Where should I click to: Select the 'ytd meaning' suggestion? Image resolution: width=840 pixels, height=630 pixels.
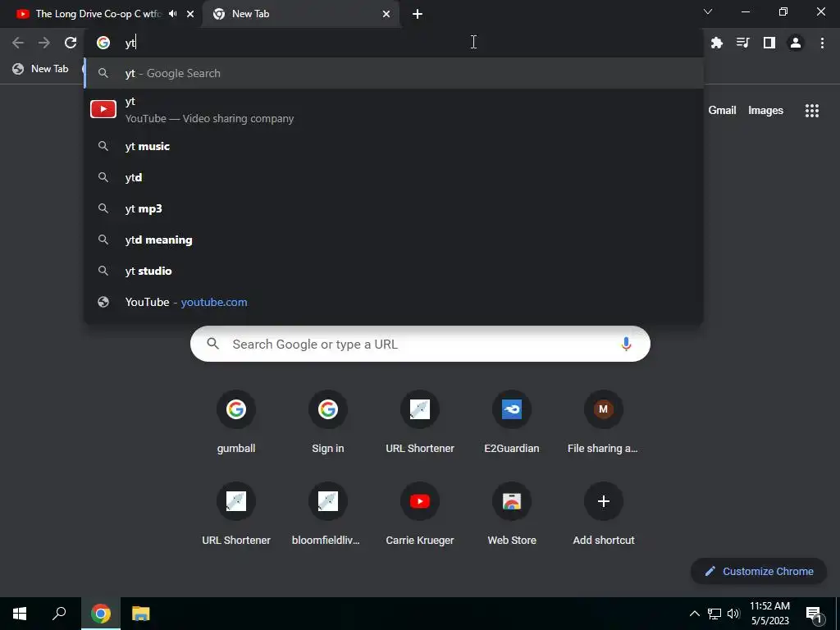tap(394, 240)
